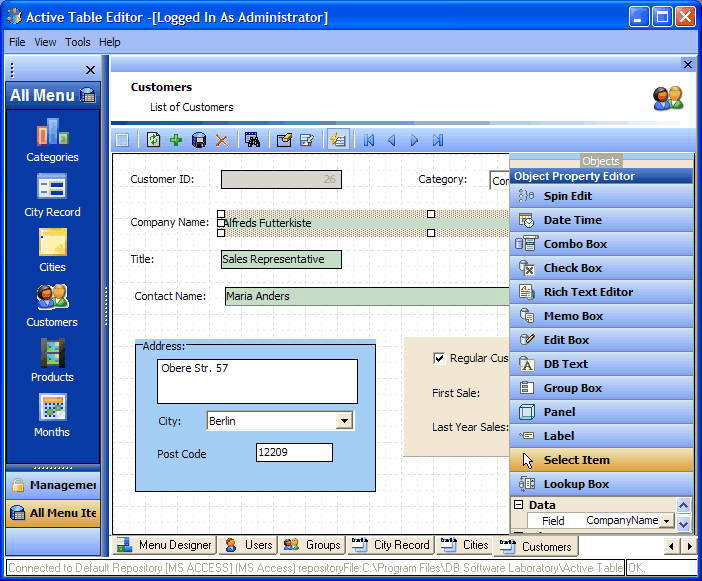Choose the Check Box object
Viewport: 702px width, 581px height.
(x=601, y=268)
